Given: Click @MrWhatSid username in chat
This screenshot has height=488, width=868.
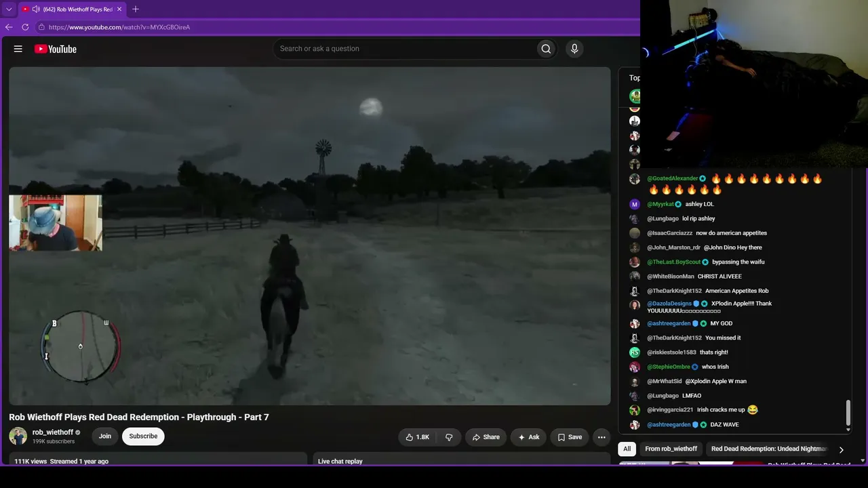Looking at the screenshot, I should point(665,382).
